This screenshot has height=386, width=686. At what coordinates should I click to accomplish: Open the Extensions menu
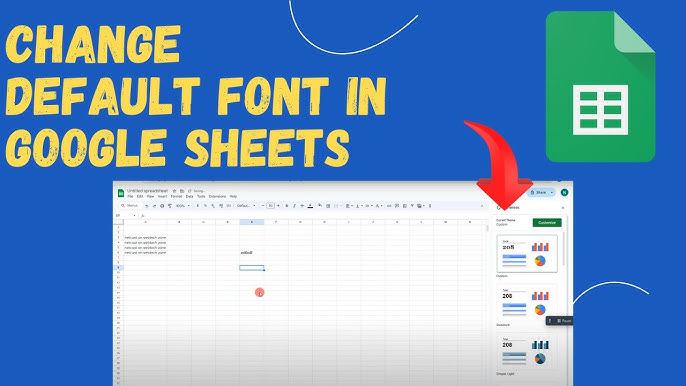[217, 197]
